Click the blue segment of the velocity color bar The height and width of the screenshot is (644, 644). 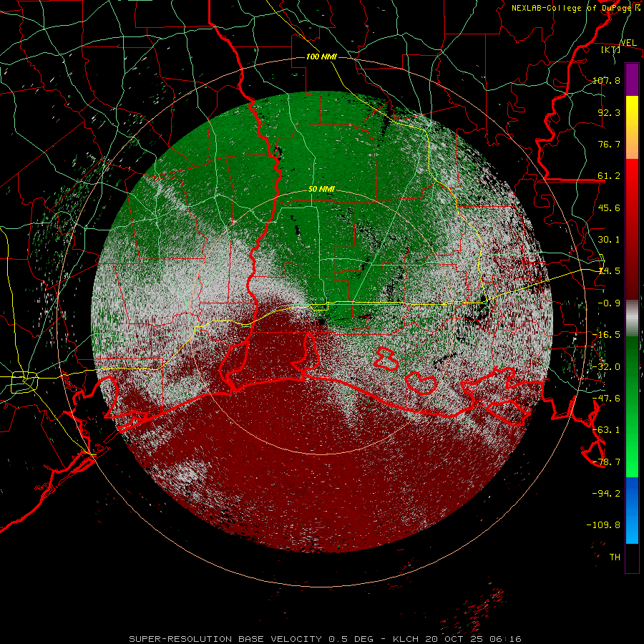pos(632,510)
